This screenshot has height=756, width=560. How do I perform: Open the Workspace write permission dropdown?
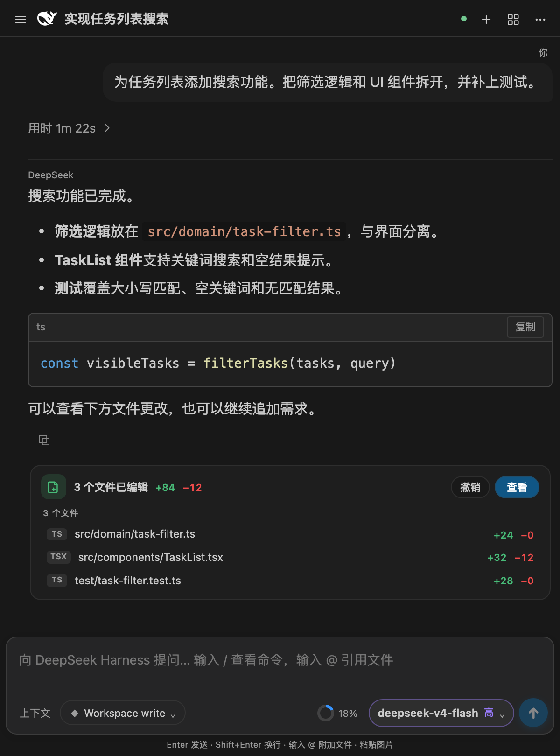coord(123,713)
